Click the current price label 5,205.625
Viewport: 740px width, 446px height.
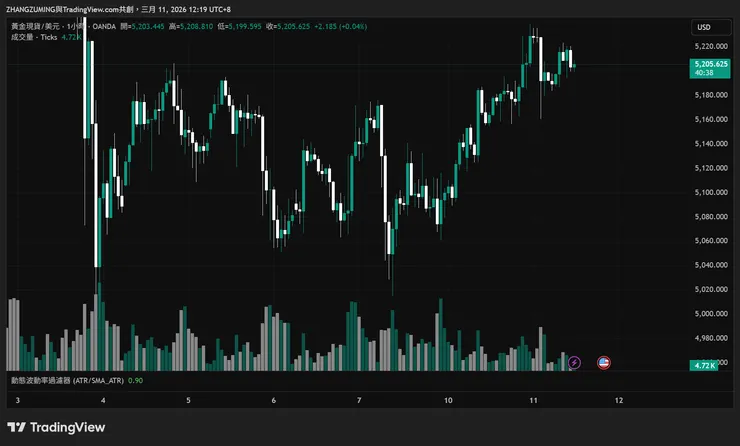pos(710,68)
